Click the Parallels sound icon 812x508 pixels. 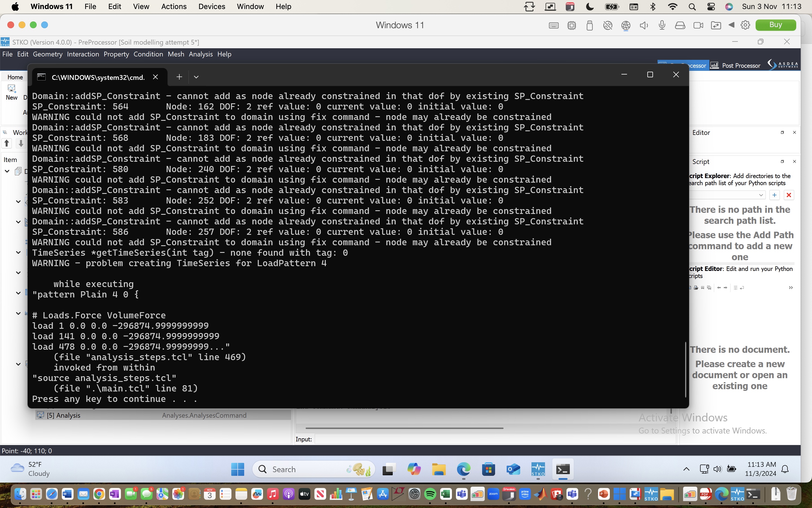[644, 25]
